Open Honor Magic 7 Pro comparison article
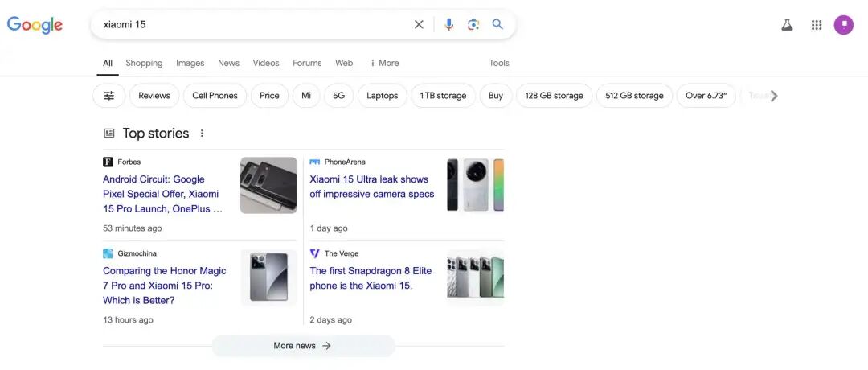This screenshot has height=370, width=868. pyautogui.click(x=165, y=286)
